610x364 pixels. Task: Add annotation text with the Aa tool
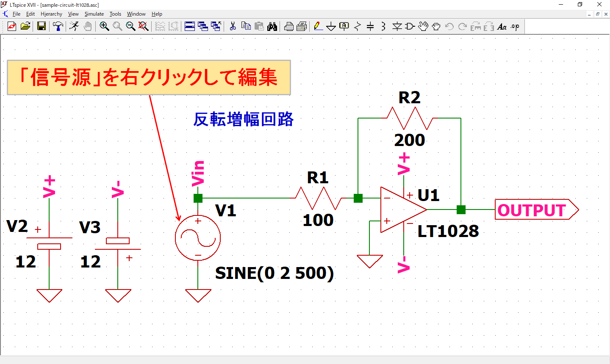502,26
